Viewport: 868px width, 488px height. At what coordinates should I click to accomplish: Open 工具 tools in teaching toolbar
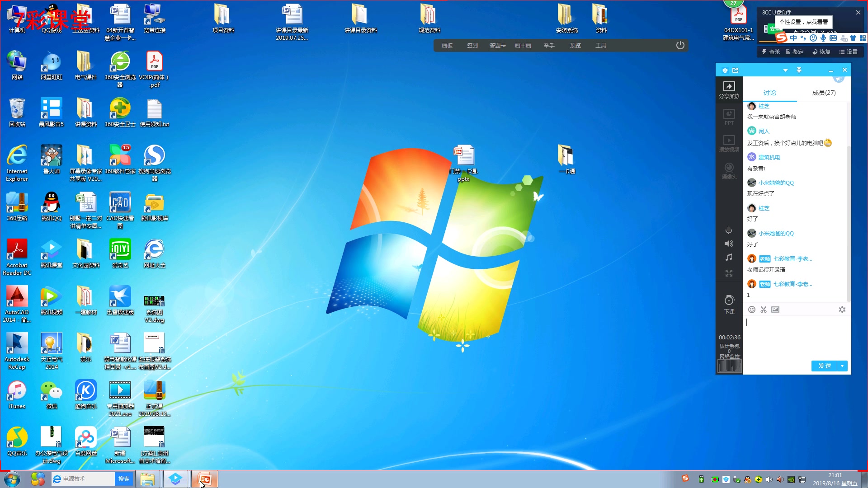pos(600,45)
